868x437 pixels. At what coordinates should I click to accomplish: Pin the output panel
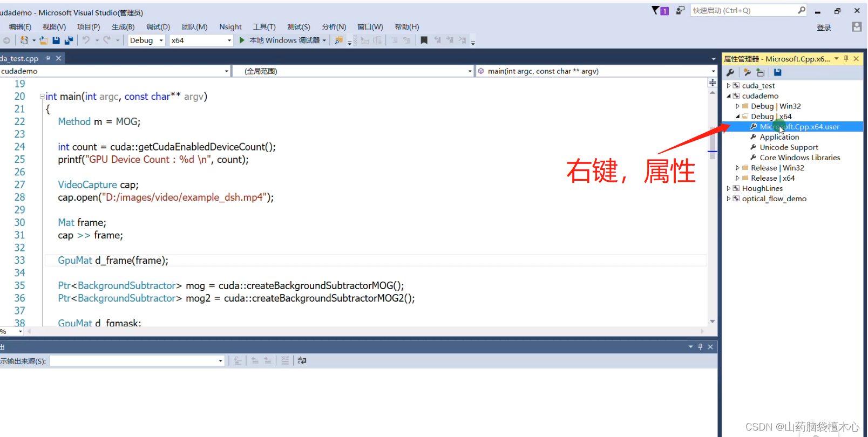[x=700, y=347]
